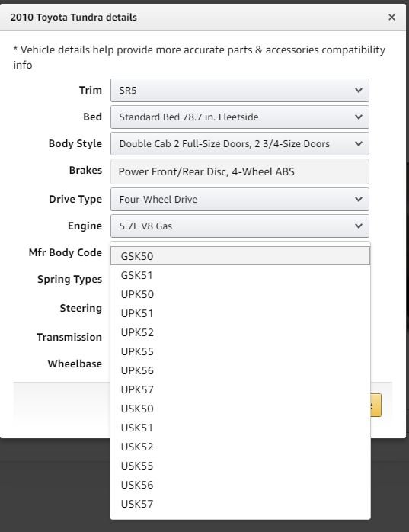Close the 2010 Toyota Tundra details dialog
This screenshot has height=532, width=409.
391,17
